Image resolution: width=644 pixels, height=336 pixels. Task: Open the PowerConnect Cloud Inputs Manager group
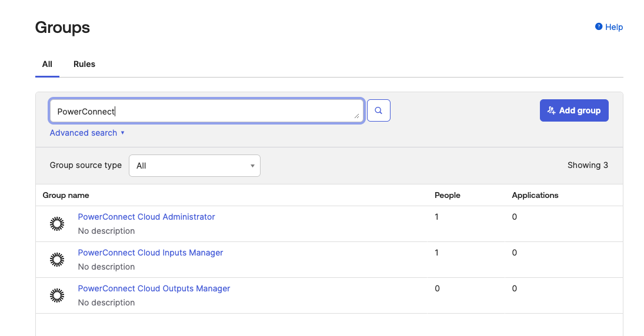pos(151,253)
